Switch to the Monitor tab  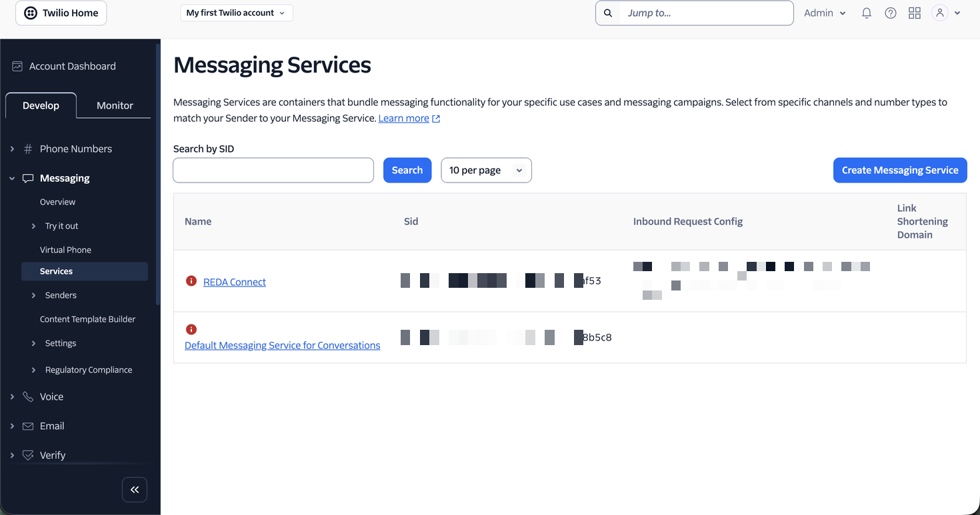click(115, 105)
